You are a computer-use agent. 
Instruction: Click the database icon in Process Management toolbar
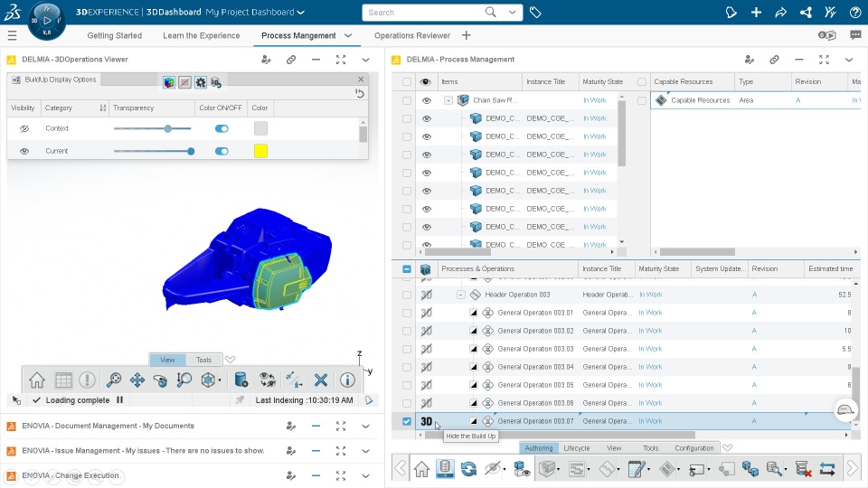click(445, 469)
